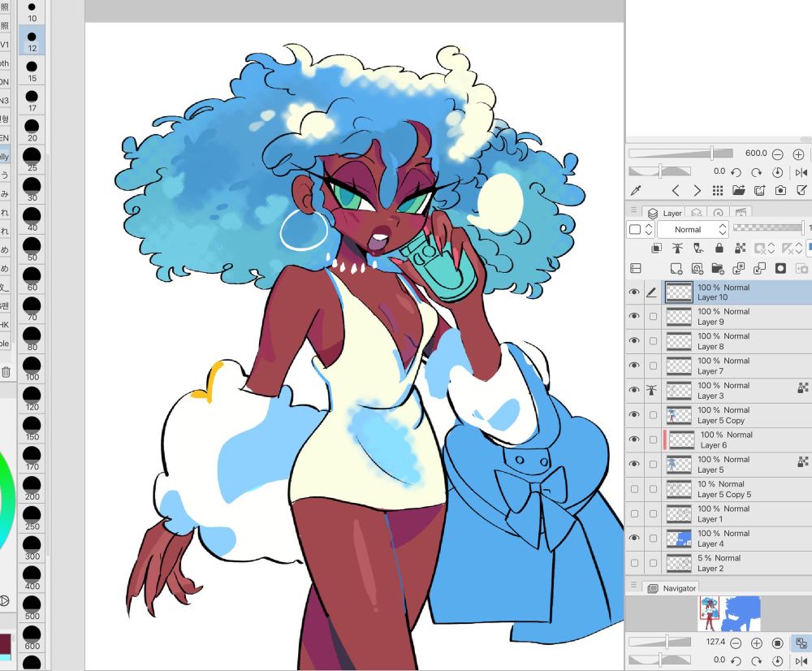Rotate the canvas right in the Navigator
This screenshot has width=812, height=671.
click(757, 660)
